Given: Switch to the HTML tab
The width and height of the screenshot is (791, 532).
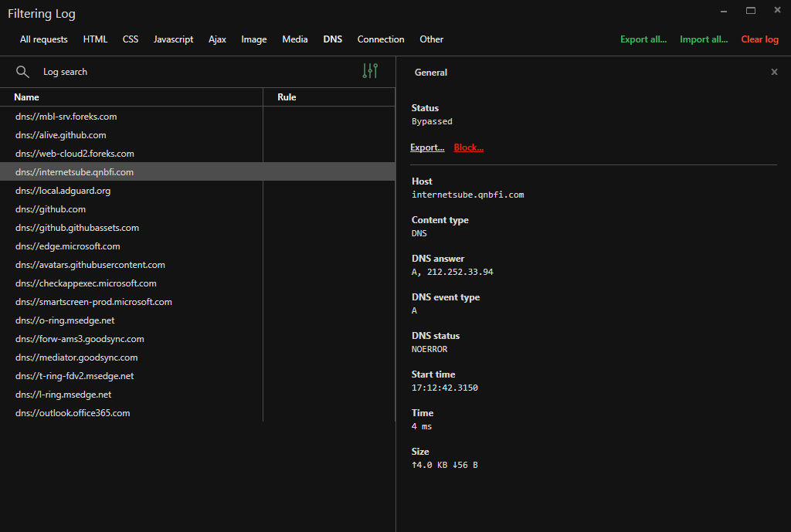Looking at the screenshot, I should (95, 39).
